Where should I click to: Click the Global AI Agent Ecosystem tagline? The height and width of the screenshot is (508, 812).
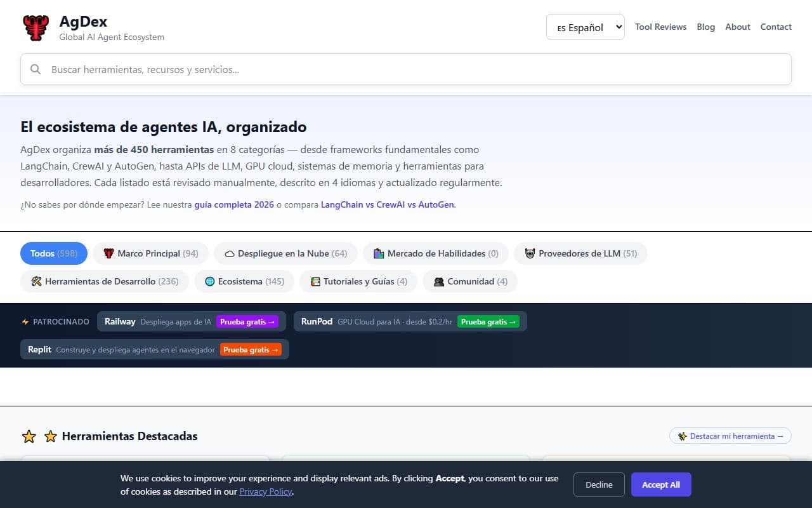coord(112,37)
